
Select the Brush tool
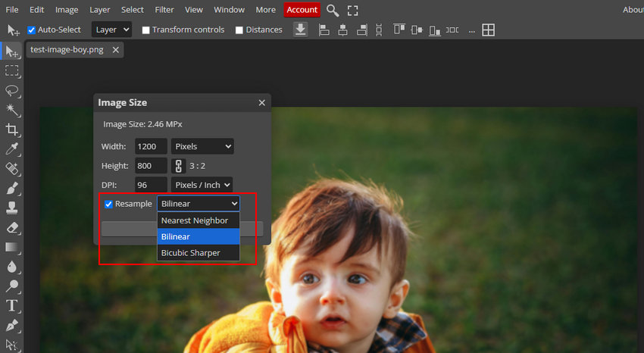tap(12, 188)
